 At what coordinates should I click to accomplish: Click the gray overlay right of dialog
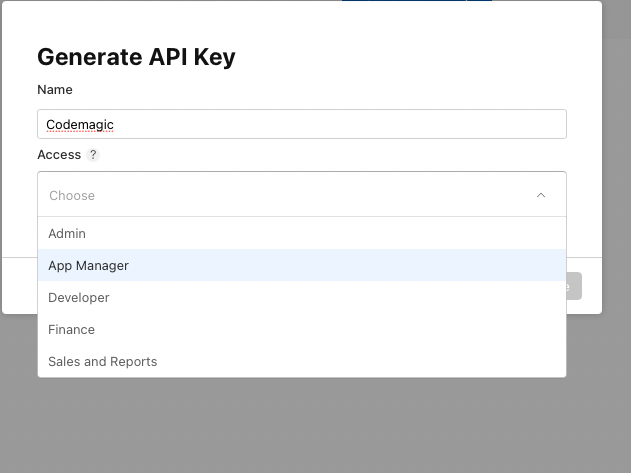coord(616,200)
